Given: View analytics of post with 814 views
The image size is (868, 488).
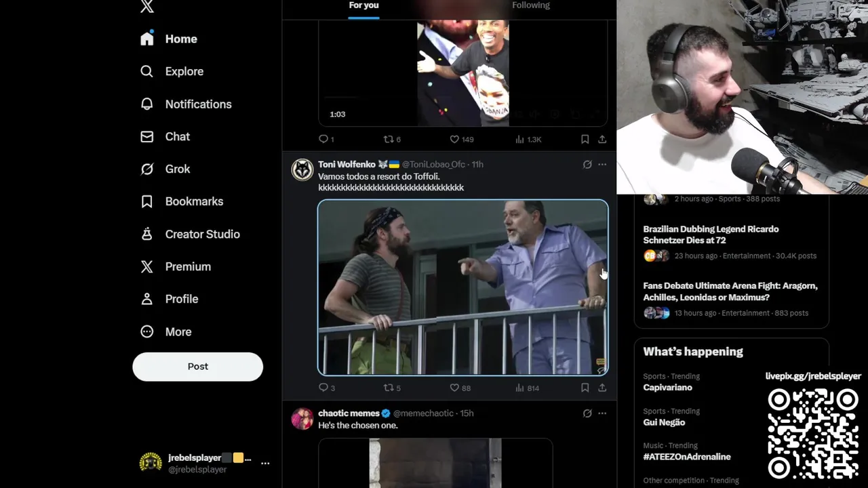Looking at the screenshot, I should pos(527,388).
